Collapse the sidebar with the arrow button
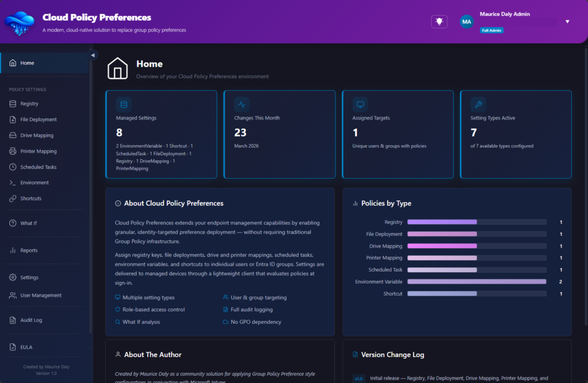This screenshot has height=383, width=588. [93, 55]
